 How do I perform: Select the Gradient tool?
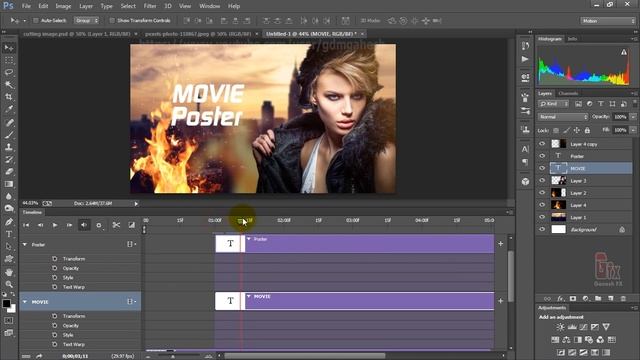pos(9,184)
